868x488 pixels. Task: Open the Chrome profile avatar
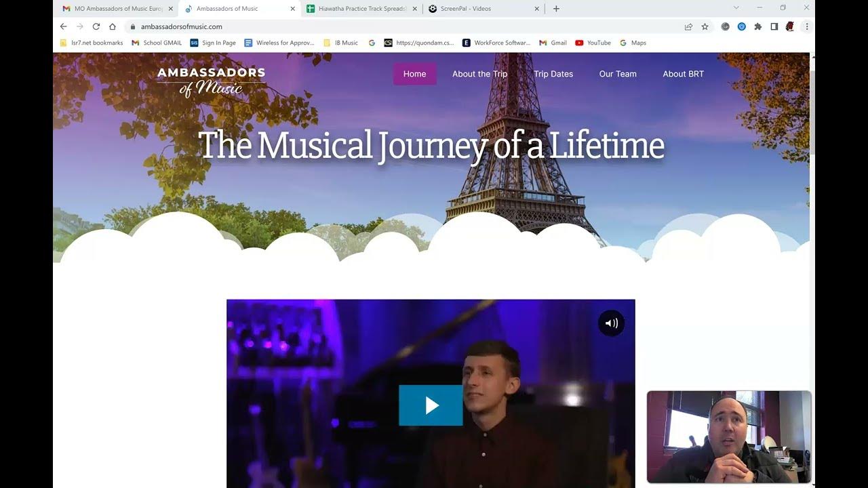790,26
